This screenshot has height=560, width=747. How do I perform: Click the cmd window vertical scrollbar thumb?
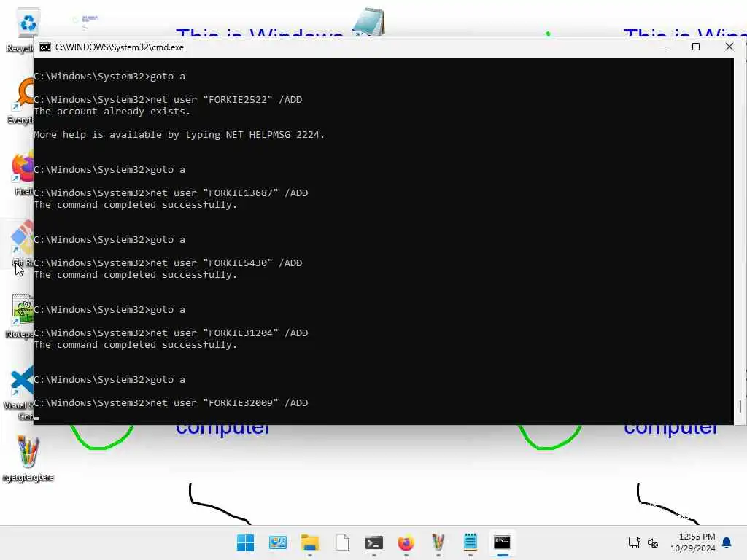pos(740,407)
